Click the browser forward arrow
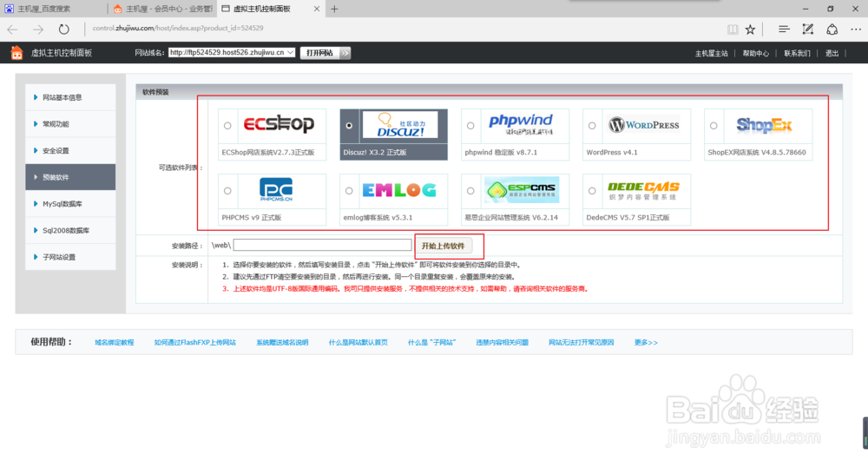868x467 pixels. click(x=37, y=30)
